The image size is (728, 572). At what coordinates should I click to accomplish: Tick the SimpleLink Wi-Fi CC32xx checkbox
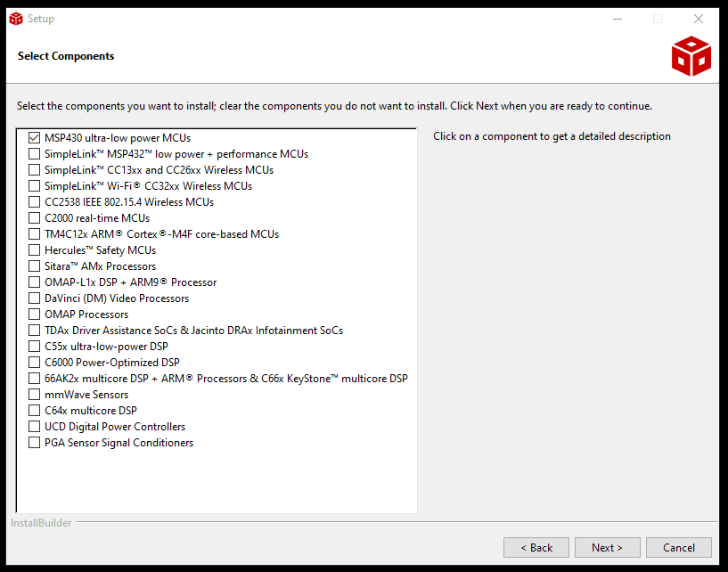(x=35, y=186)
